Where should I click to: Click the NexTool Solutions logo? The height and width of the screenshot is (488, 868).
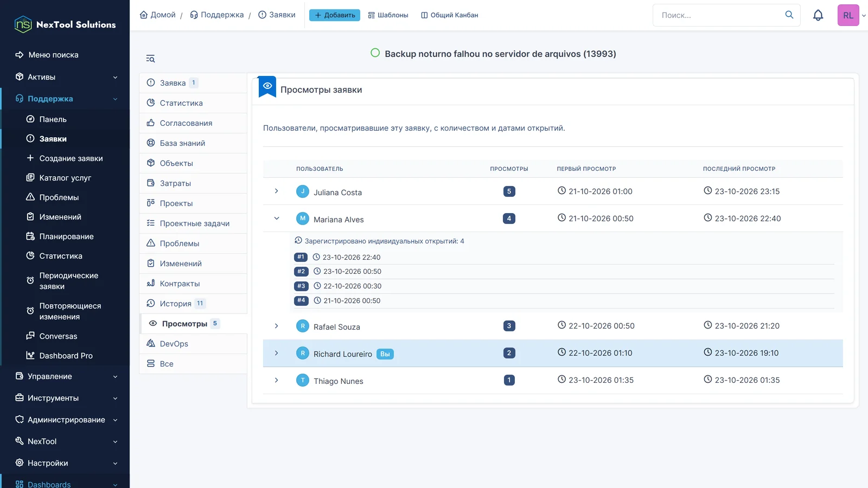pos(65,24)
